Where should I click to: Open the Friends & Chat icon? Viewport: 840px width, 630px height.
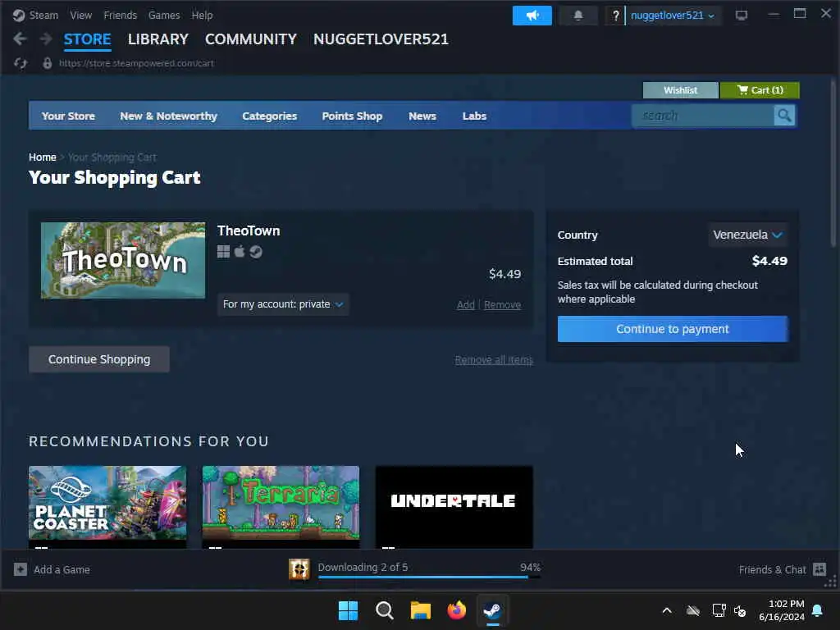click(x=819, y=569)
